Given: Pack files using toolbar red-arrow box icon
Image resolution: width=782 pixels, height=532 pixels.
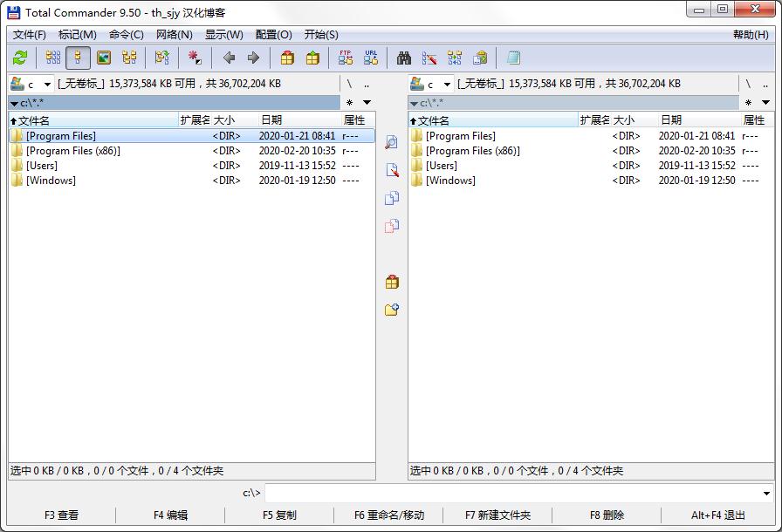Looking at the screenshot, I should tap(287, 58).
